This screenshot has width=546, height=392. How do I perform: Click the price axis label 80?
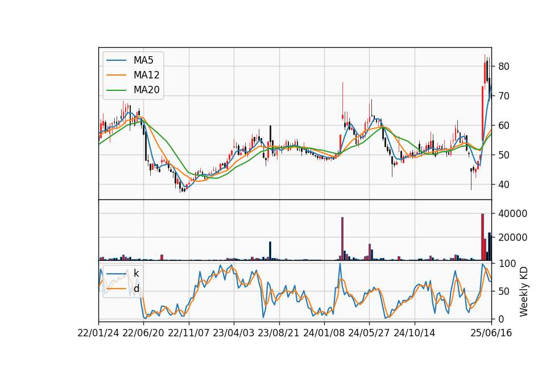(503, 66)
